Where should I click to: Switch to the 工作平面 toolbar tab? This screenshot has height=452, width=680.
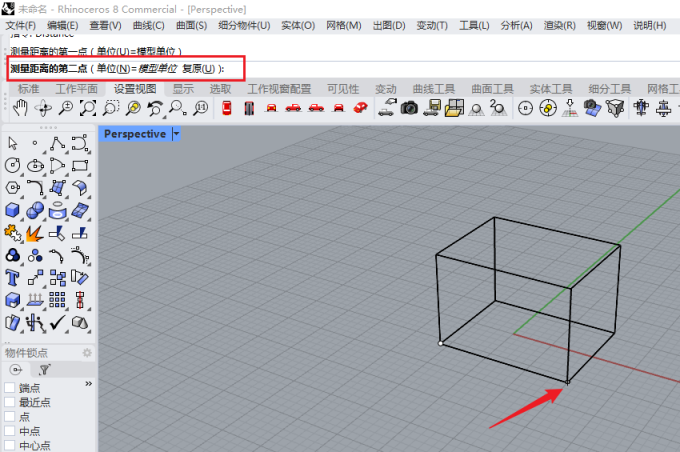[x=77, y=89]
